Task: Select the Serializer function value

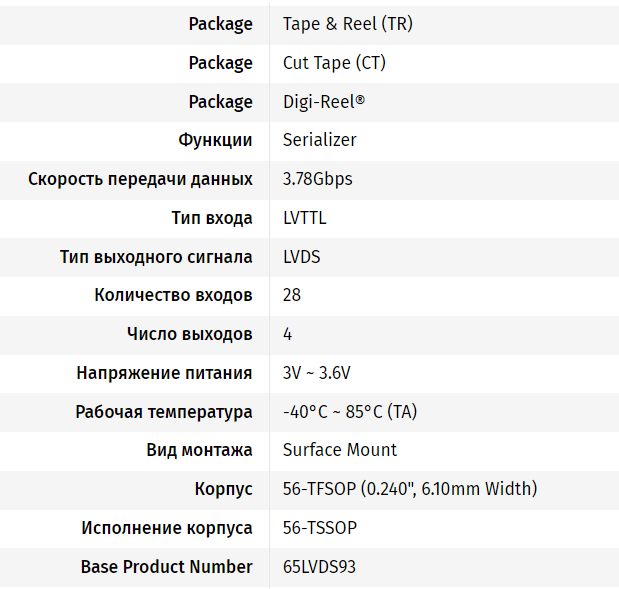Action: point(319,140)
